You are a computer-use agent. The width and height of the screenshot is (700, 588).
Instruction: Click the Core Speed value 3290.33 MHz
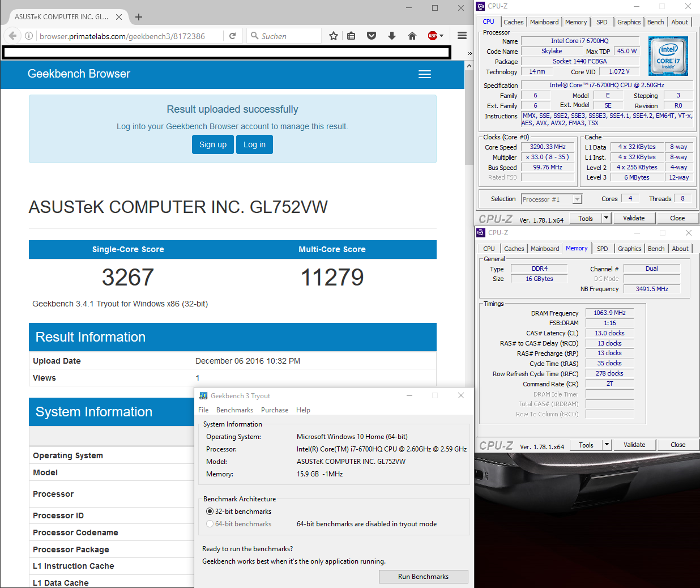tap(548, 147)
